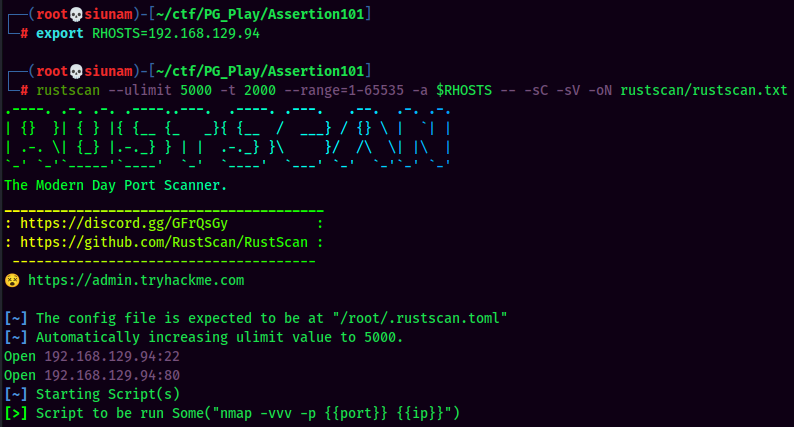The height and width of the screenshot is (427, 794).
Task: Click the RustScan ASCII art banner
Action: coord(227,137)
